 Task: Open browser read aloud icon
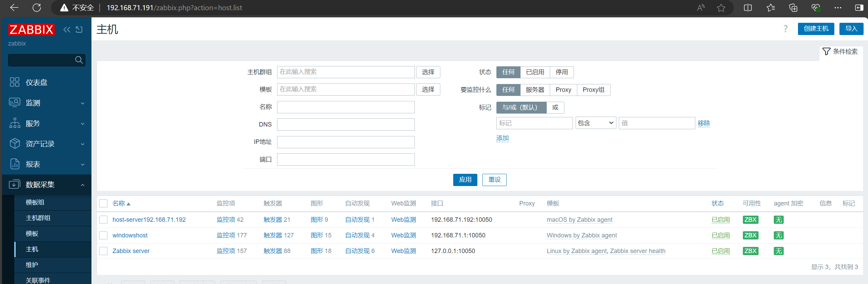pos(701,7)
